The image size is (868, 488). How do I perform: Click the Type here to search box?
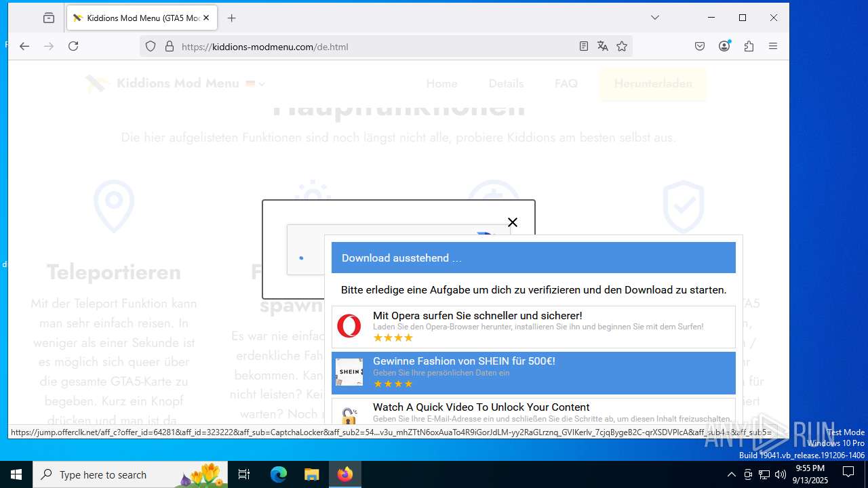(x=130, y=474)
